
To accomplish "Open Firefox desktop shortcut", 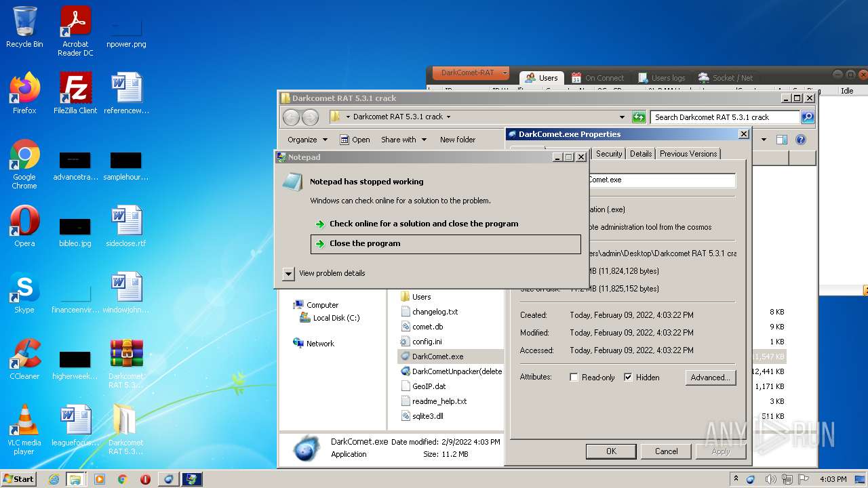I will pyautogui.click(x=24, y=94).
